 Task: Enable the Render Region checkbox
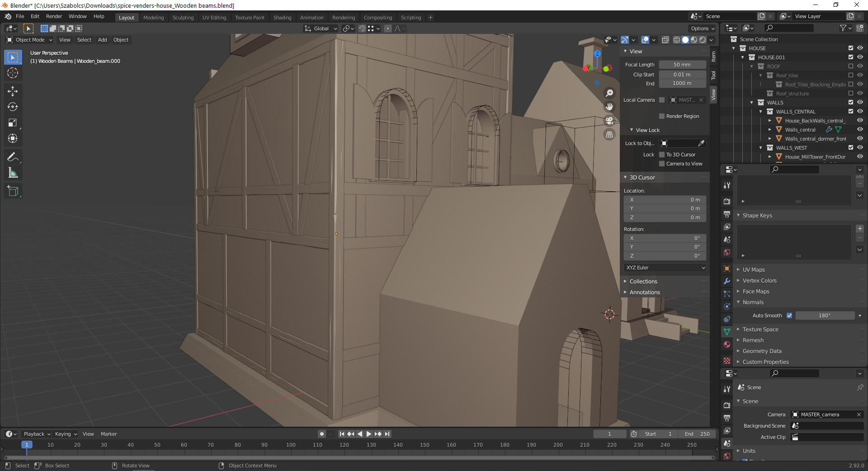tap(662, 116)
